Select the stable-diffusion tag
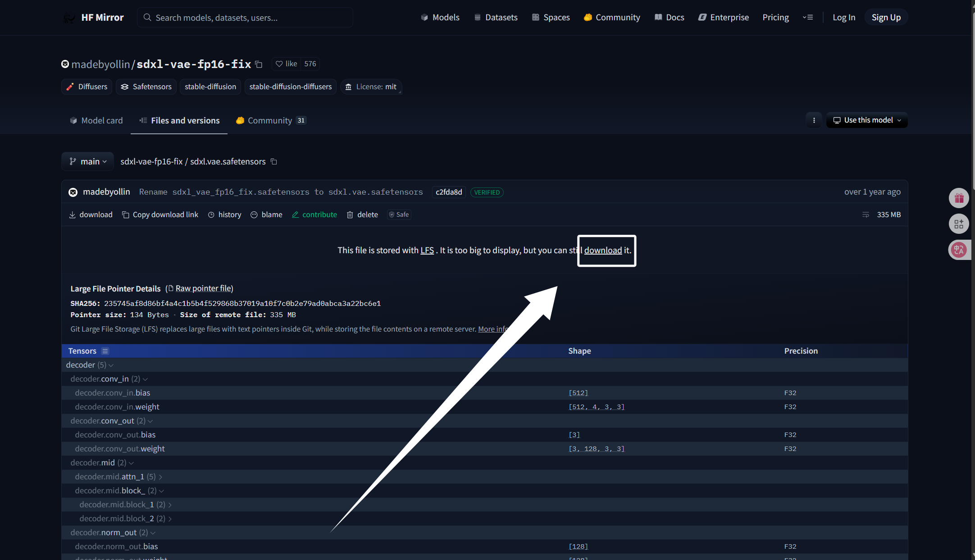The image size is (975, 560). pyautogui.click(x=210, y=87)
